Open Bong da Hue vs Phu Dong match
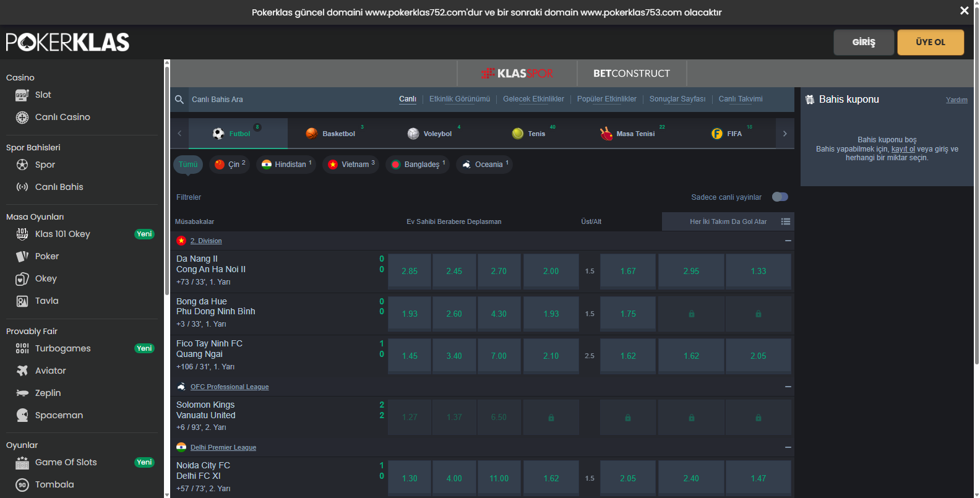980x498 pixels. 216,307
